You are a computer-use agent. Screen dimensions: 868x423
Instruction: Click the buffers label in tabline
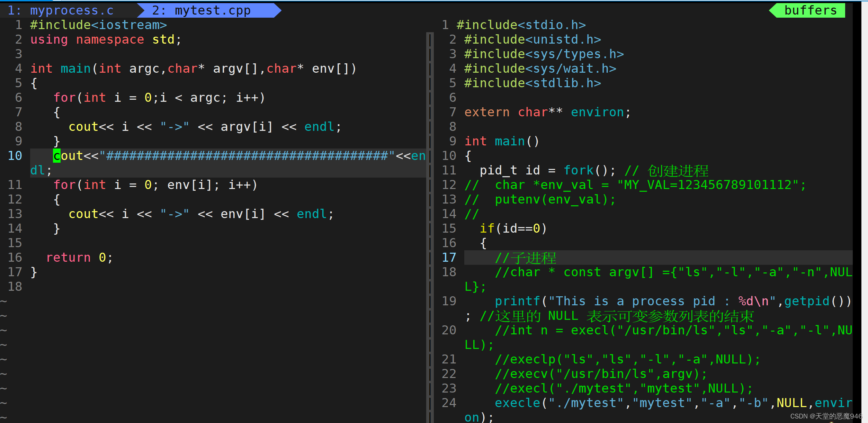[811, 10]
